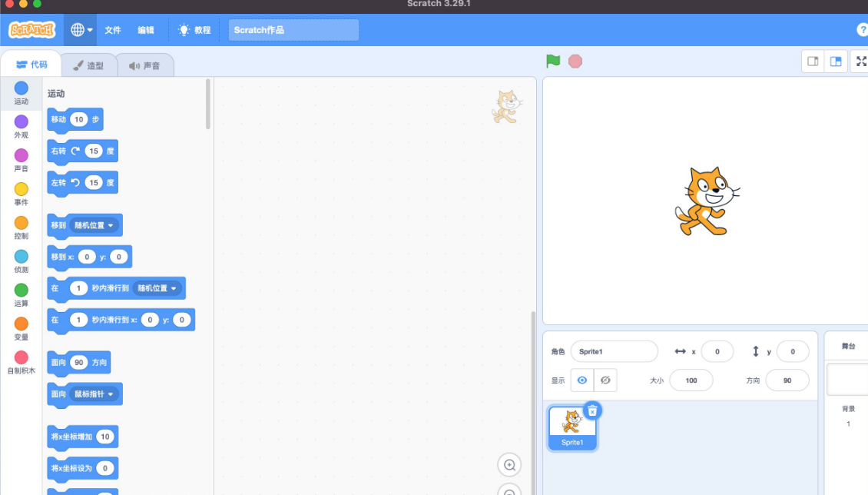Viewport: 868px width, 495px height.
Task: Click the 90 value in 面向 方向 block
Action: [x=78, y=362]
